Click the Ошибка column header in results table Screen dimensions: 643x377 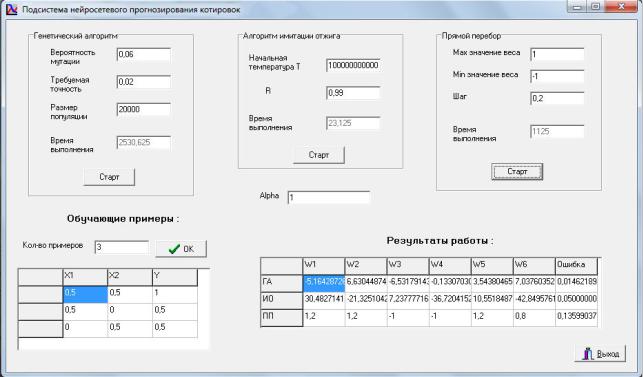577,266
